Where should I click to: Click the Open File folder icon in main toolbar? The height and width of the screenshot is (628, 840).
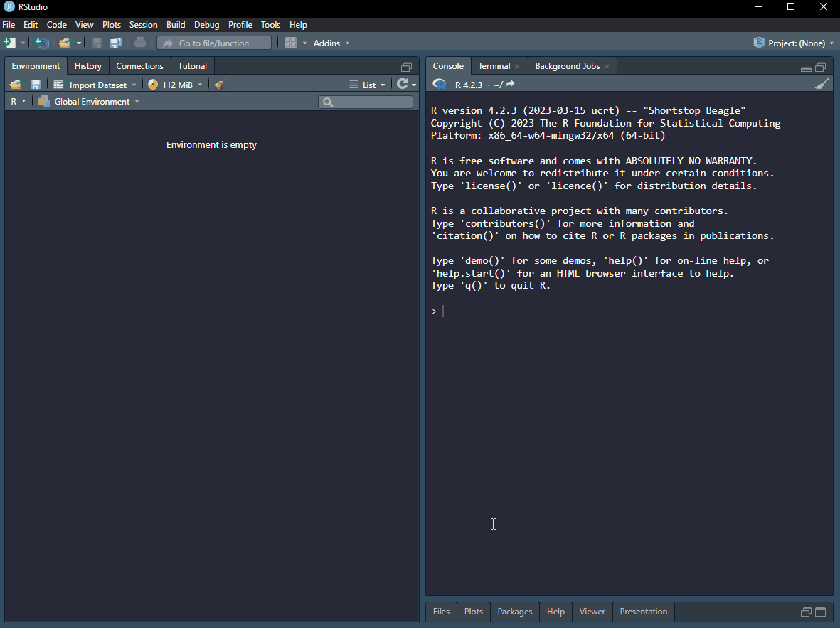click(65, 43)
